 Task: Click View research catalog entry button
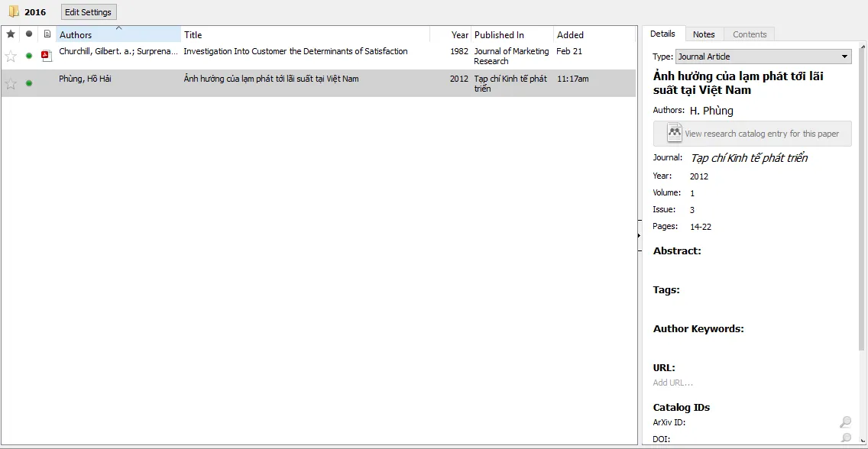click(x=753, y=134)
